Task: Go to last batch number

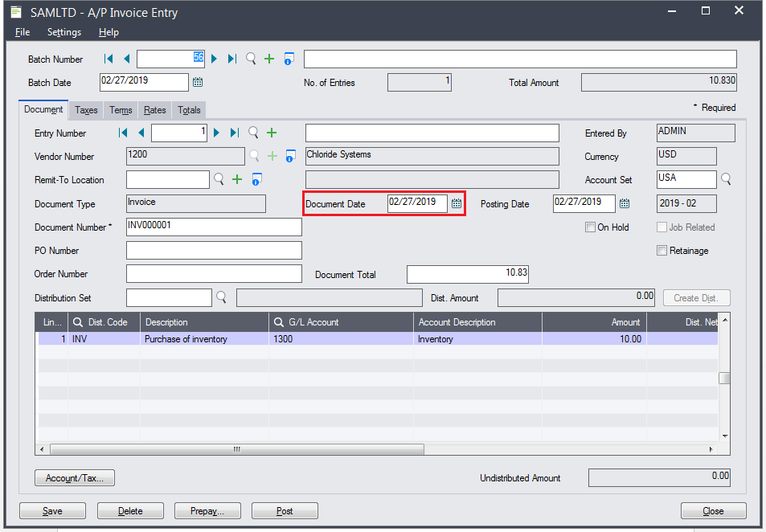Action: point(232,59)
